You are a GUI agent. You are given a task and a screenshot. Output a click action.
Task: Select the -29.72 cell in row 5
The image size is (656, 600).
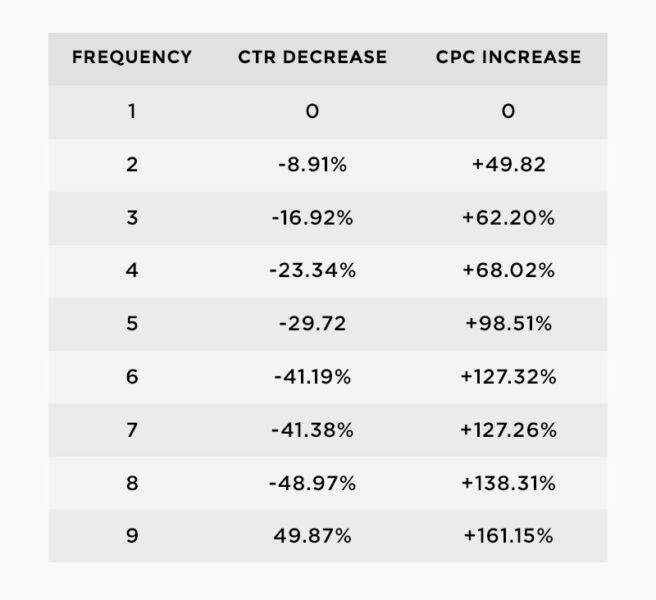[x=312, y=323]
